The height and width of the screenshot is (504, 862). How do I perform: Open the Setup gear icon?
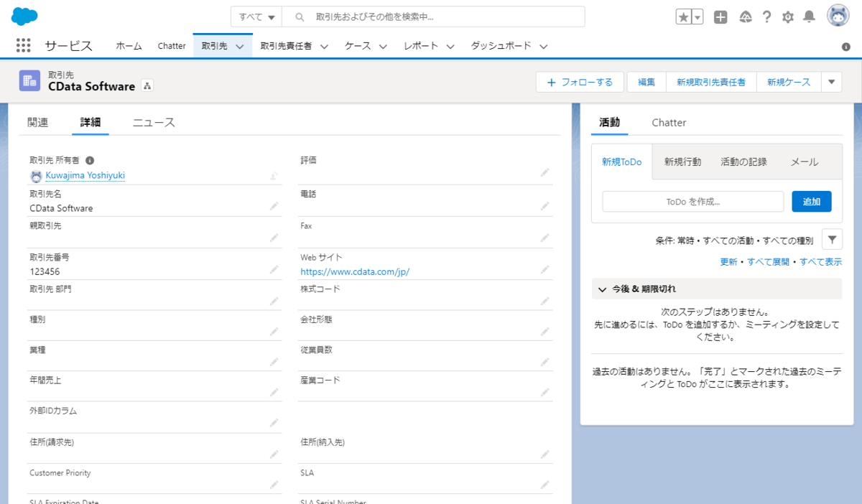tap(788, 17)
